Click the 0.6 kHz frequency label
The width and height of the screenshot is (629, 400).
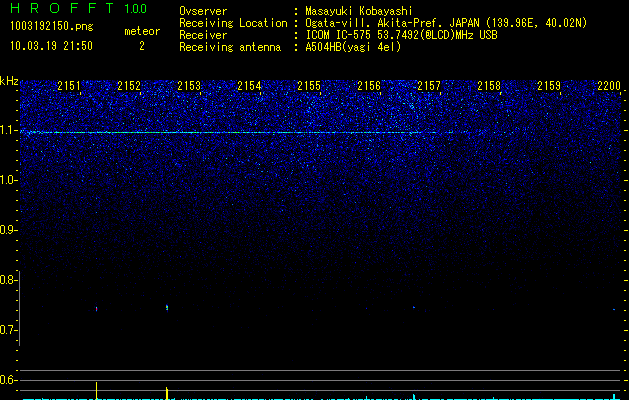8,380
